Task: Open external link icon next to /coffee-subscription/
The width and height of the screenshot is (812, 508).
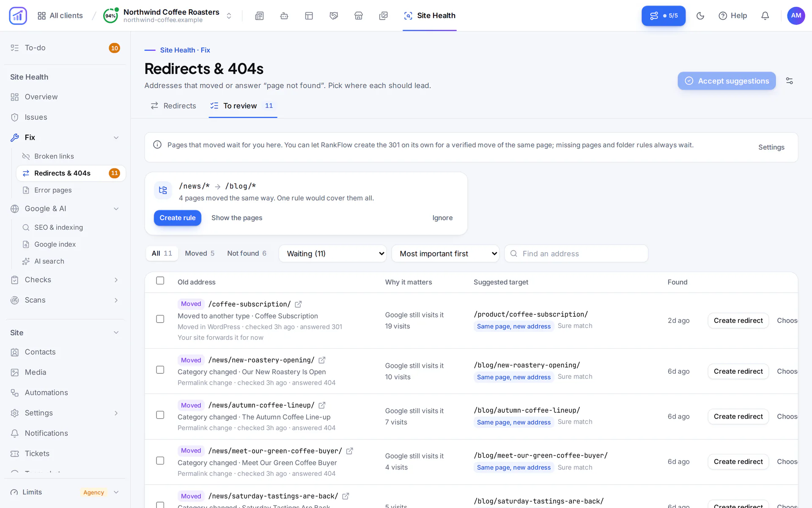Action: 298,304
